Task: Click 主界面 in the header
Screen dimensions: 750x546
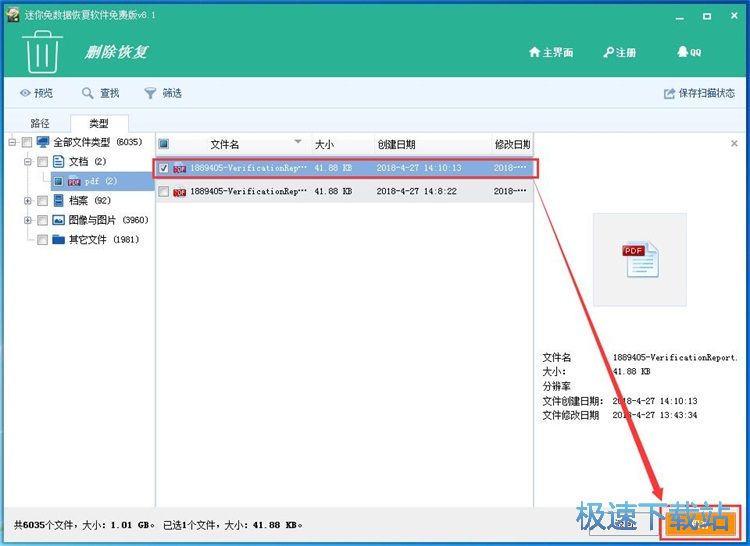Action: coord(551,52)
